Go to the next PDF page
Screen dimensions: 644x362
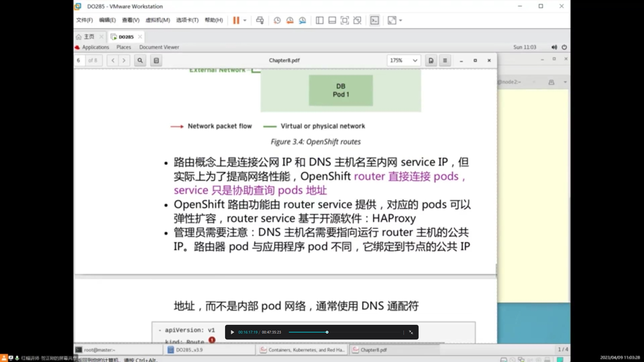coord(124,60)
